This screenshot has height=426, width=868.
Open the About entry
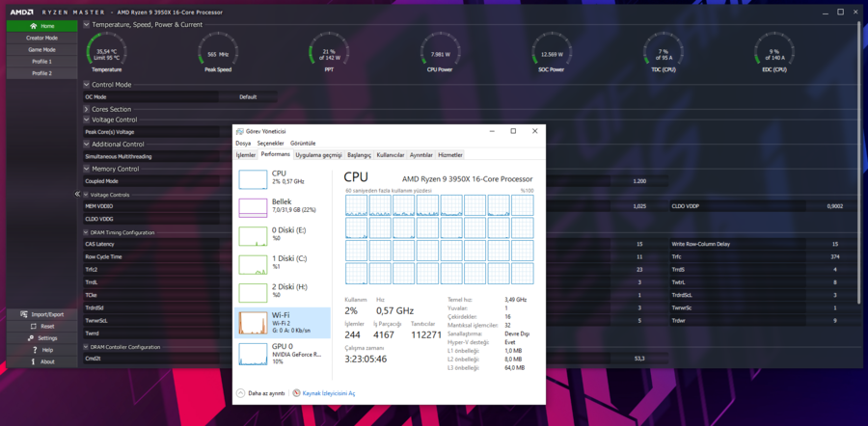pyautogui.click(x=42, y=361)
